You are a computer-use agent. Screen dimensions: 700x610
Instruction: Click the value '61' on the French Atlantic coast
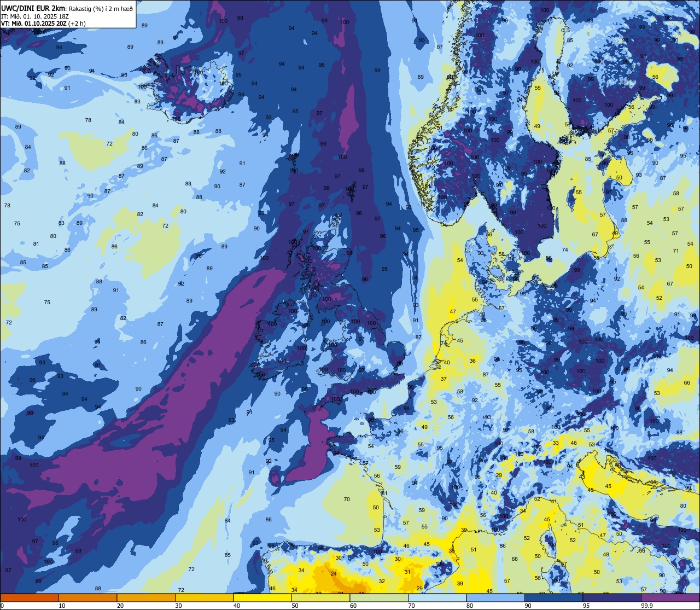point(384,493)
